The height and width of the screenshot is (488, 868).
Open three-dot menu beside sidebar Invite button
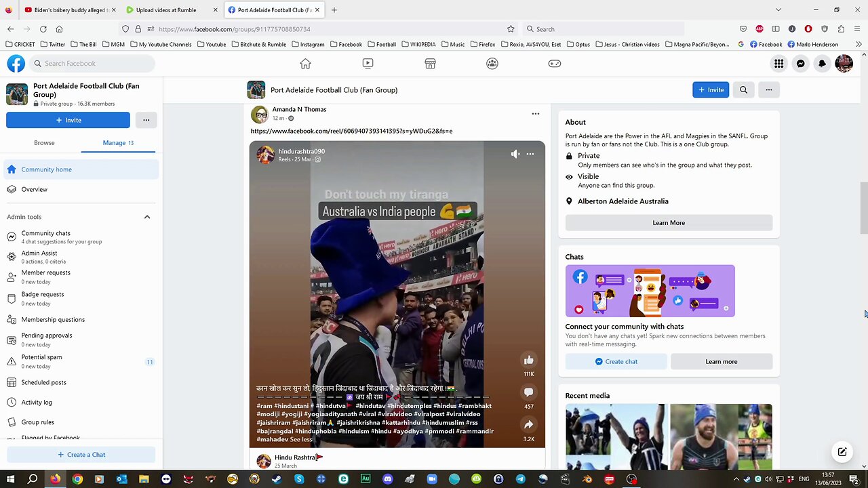[x=146, y=120]
